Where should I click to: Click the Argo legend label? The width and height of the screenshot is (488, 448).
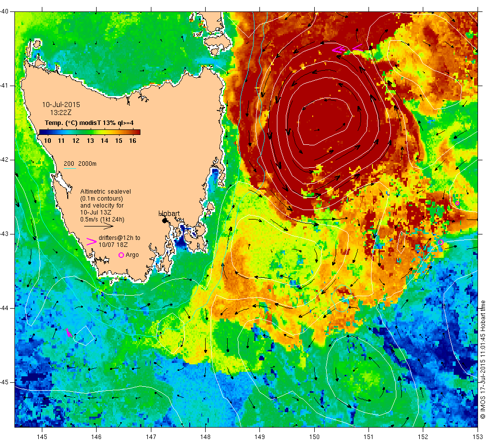click(132, 255)
